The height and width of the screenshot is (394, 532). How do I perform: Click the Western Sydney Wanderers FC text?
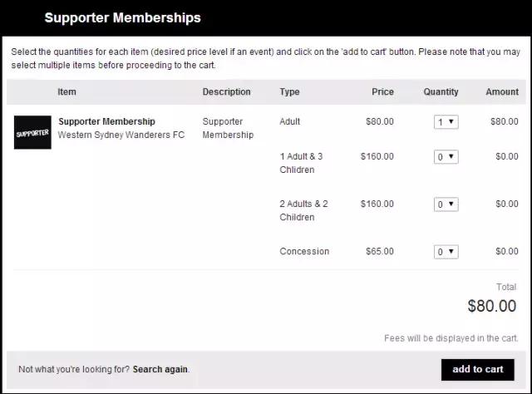pyautogui.click(x=121, y=135)
